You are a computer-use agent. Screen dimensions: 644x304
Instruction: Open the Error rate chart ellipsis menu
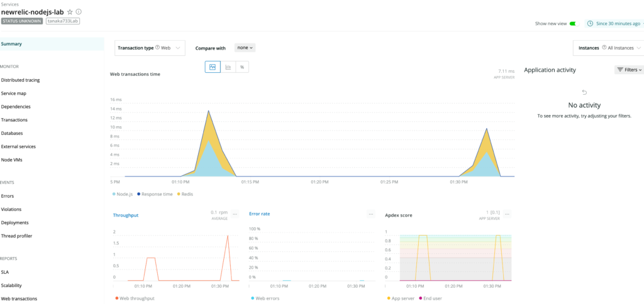(x=371, y=214)
